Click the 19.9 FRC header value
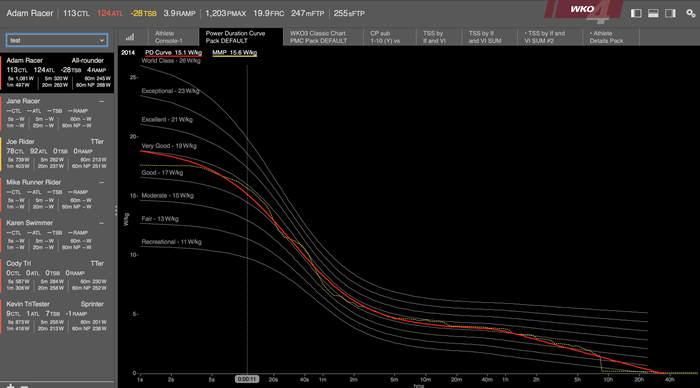This screenshot has height=388, width=700. click(x=268, y=13)
